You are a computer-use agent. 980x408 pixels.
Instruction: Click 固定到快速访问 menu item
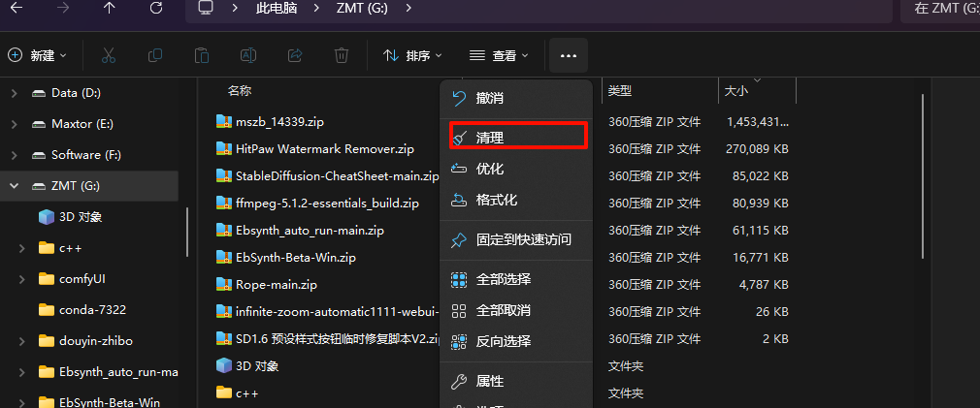[523, 239]
